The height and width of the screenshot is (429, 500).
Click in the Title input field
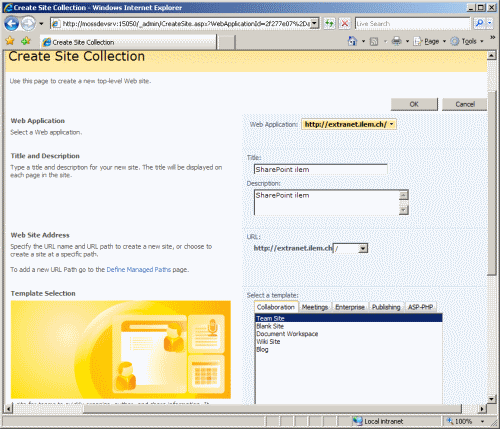pyautogui.click(x=320, y=169)
